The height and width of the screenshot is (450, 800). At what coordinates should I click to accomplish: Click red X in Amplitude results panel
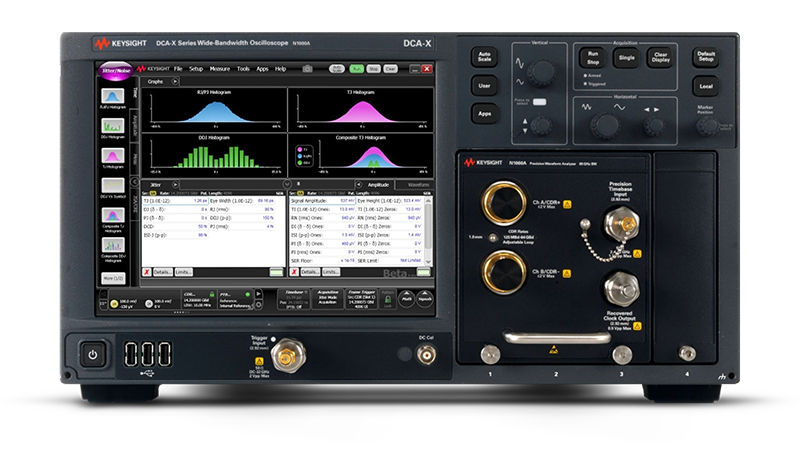[294, 272]
